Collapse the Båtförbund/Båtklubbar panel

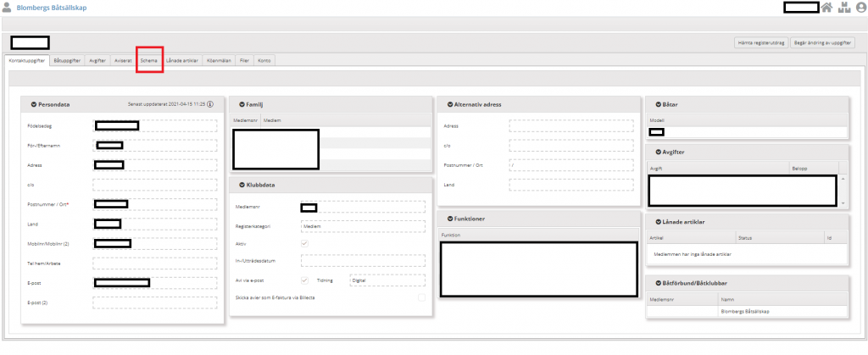(658, 283)
